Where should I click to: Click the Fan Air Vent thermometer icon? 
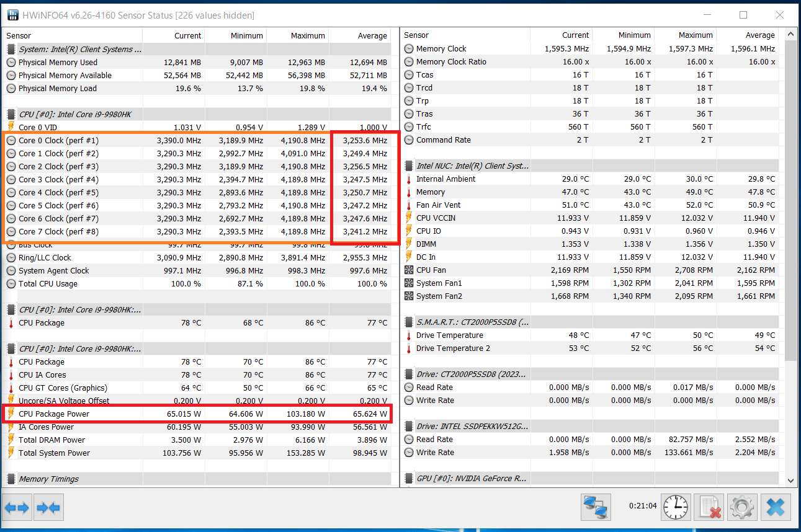[409, 205]
